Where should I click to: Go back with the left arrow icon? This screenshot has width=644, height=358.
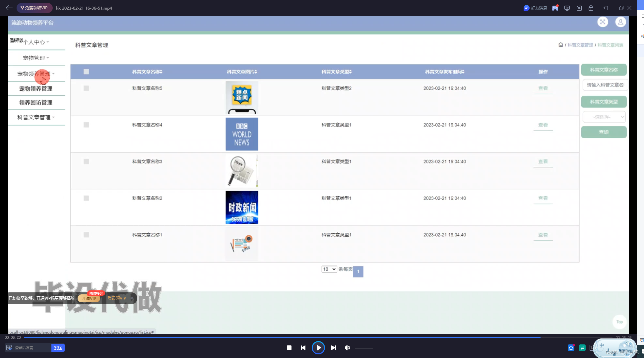9,8
